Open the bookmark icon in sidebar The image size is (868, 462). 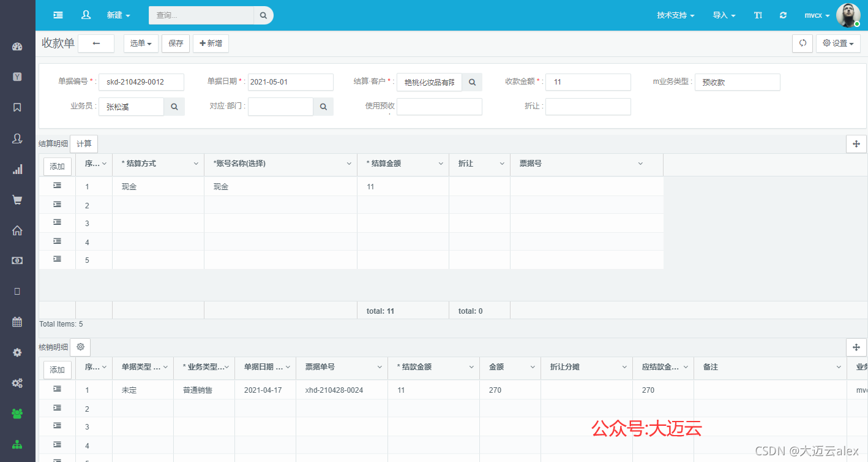[17, 107]
